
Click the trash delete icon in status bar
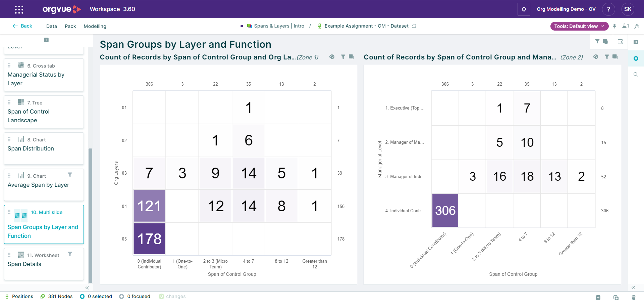(x=633, y=298)
